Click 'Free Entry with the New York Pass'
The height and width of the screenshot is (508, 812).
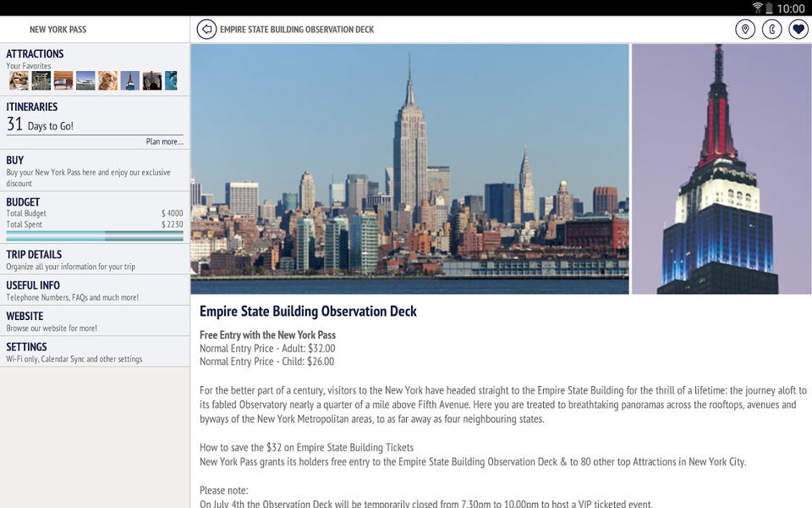(x=268, y=335)
